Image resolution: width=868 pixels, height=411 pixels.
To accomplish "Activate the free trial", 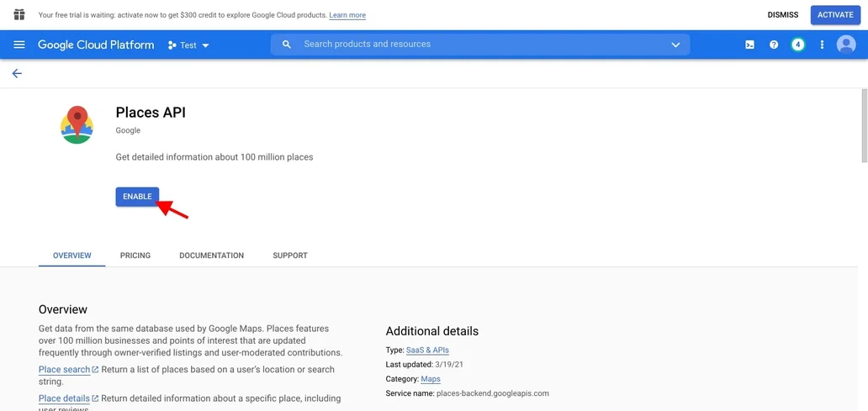I will point(835,15).
